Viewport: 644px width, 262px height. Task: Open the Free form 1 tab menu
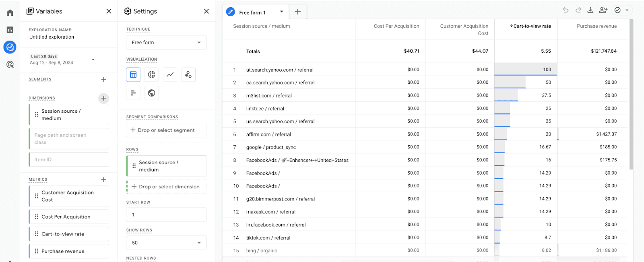click(281, 12)
